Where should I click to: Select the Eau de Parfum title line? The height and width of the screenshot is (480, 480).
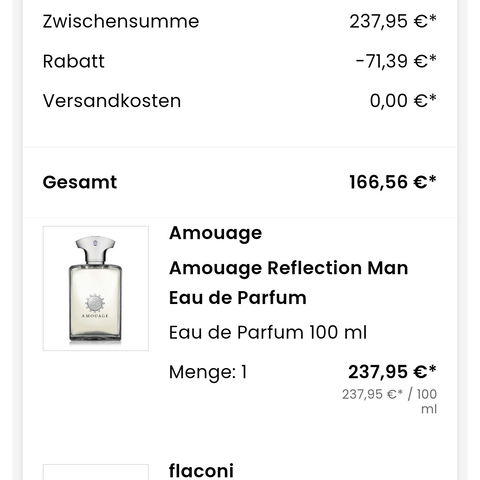[238, 298]
